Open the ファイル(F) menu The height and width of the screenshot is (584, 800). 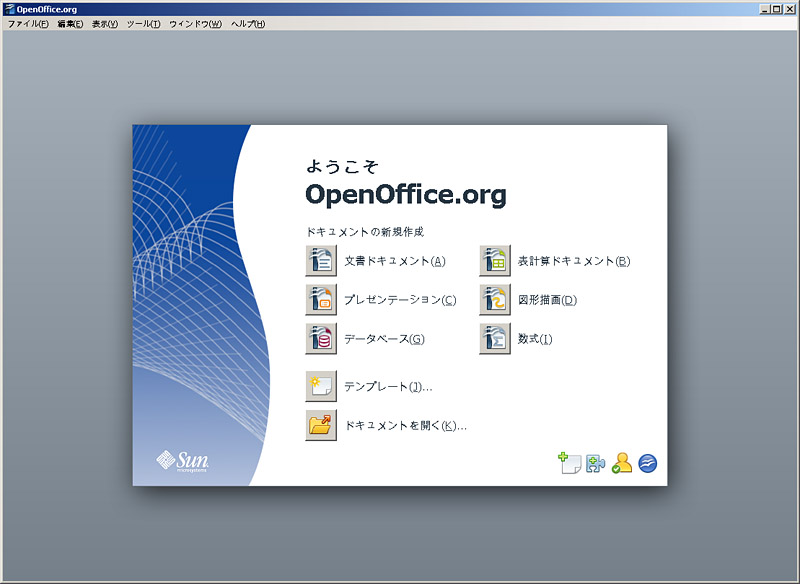[x=28, y=24]
